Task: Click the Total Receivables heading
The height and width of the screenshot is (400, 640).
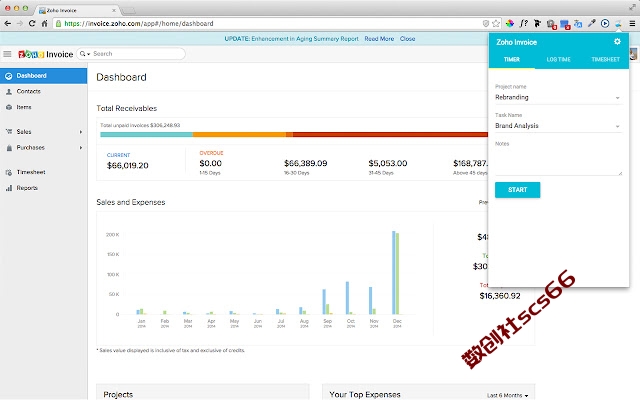Action: tap(127, 108)
